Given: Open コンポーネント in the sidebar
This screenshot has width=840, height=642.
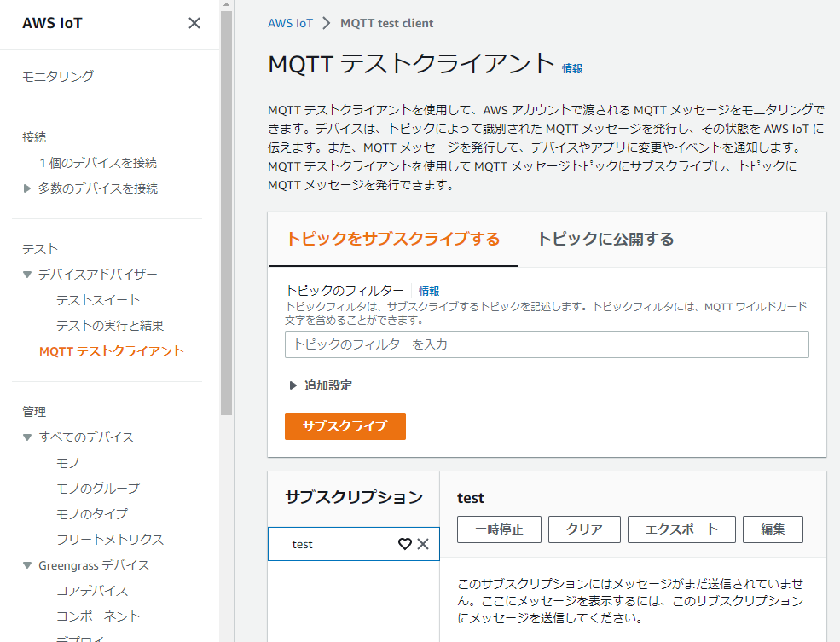Looking at the screenshot, I should pyautogui.click(x=98, y=616).
